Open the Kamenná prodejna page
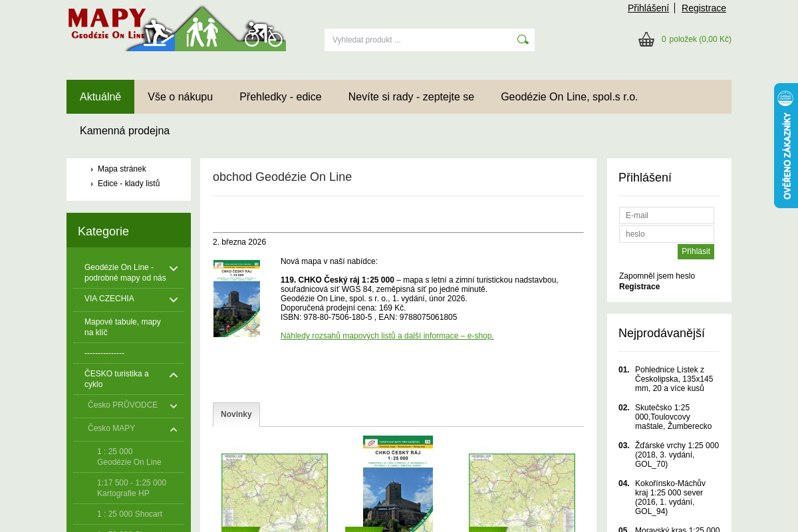798x532 pixels. pyautogui.click(x=124, y=130)
